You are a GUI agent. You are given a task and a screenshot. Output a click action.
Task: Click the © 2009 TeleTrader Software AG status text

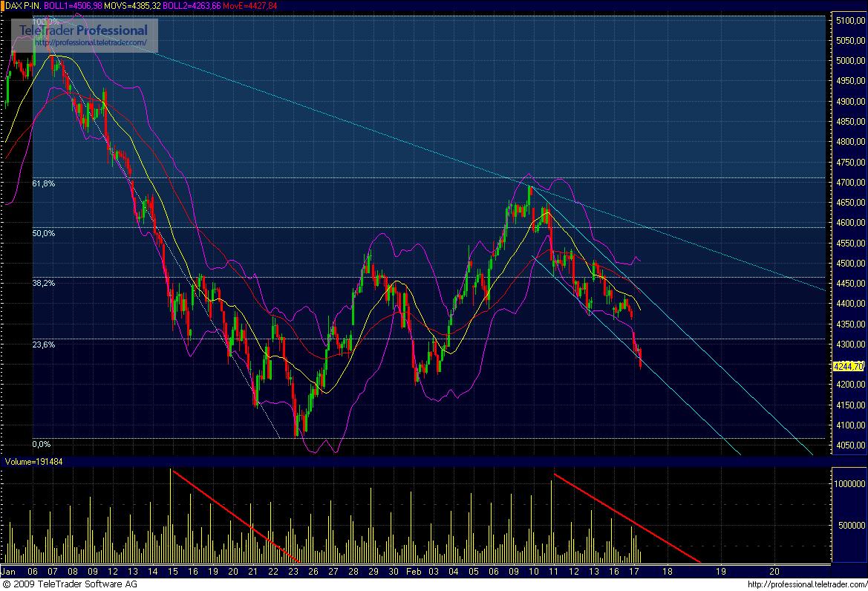point(71,585)
